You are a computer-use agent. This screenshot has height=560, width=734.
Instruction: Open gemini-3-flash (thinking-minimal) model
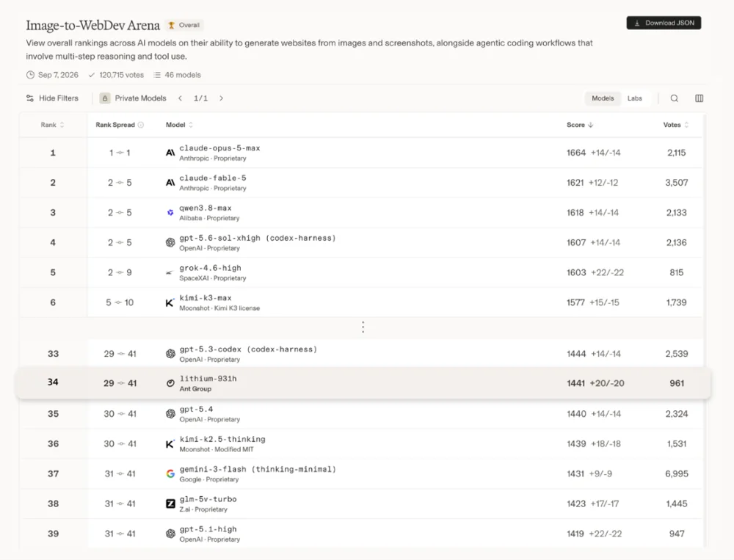pos(258,469)
